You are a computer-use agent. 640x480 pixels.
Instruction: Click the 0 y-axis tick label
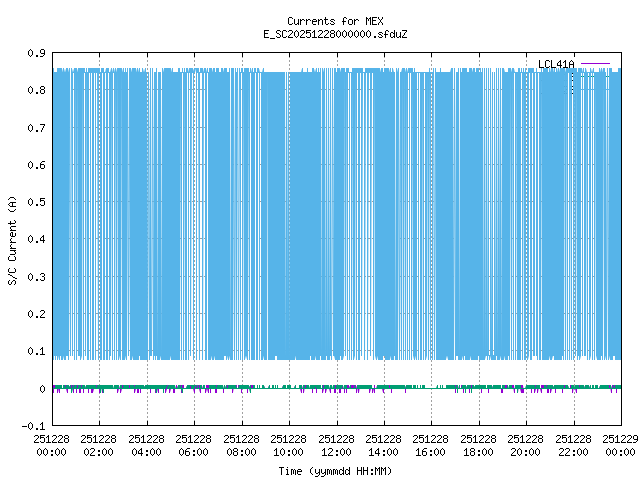[x=42, y=389]
